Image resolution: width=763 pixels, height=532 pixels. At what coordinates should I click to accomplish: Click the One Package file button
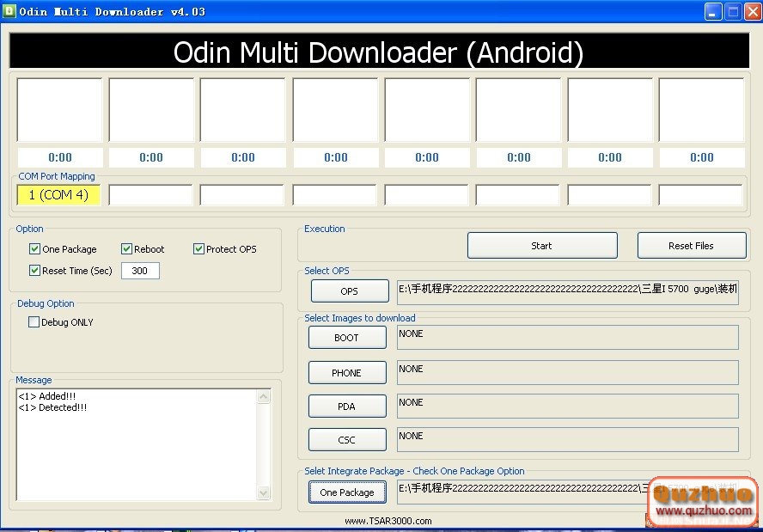click(x=347, y=492)
